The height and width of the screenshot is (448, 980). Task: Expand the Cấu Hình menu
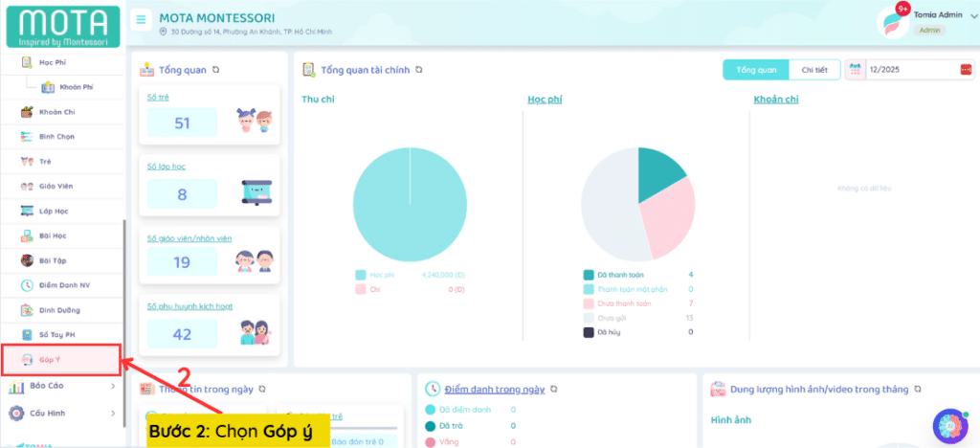tap(61, 414)
